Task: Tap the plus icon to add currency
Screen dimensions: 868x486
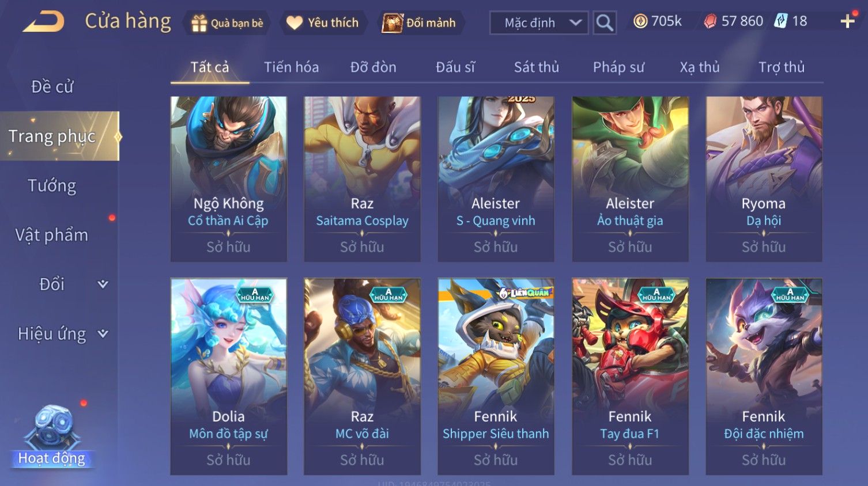Action: (847, 22)
